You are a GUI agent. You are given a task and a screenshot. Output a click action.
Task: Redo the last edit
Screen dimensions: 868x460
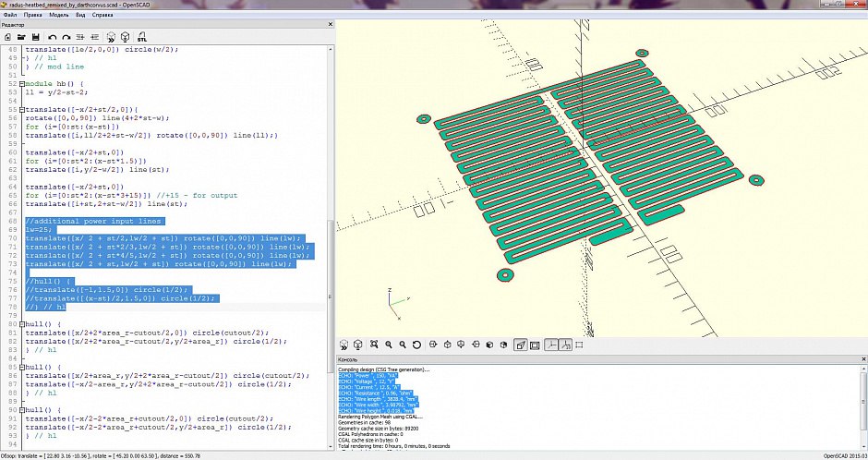(66, 37)
